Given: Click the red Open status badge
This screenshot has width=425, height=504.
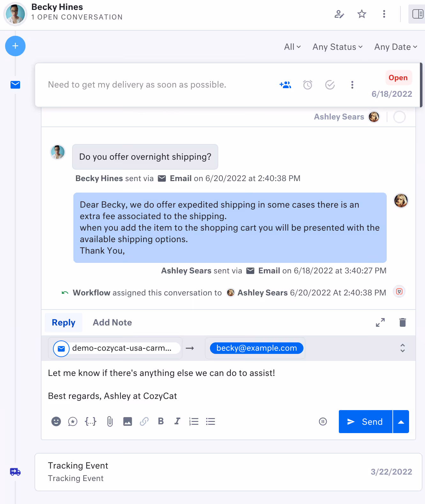Looking at the screenshot, I should point(398,78).
